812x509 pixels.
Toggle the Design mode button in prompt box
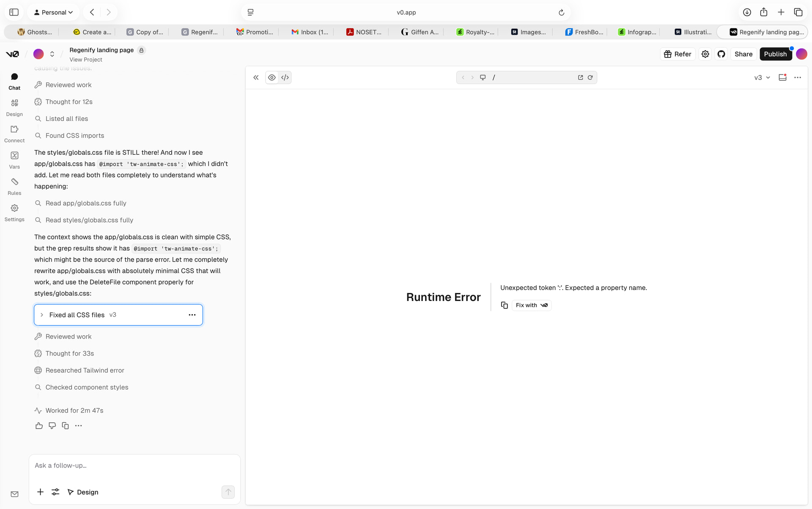pyautogui.click(x=83, y=492)
